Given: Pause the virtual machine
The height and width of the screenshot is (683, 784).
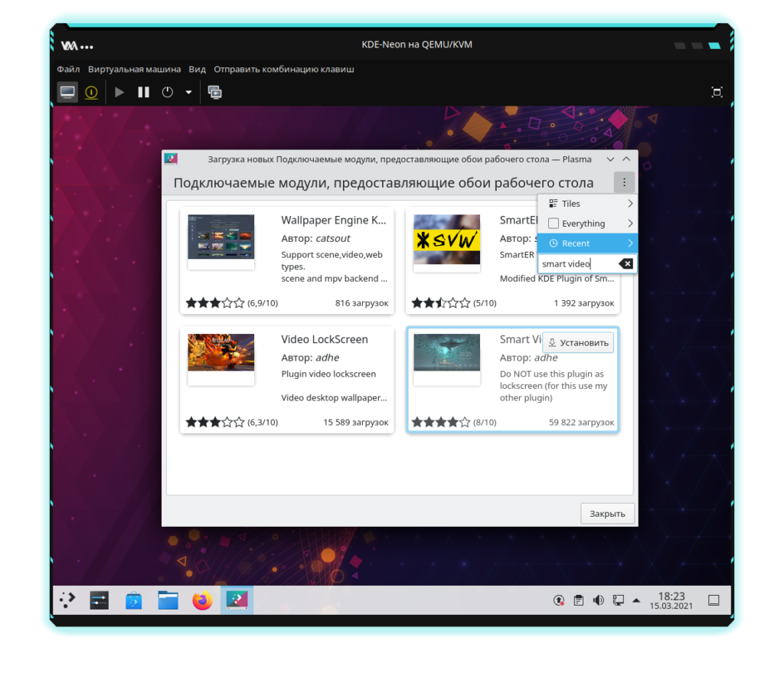Looking at the screenshot, I should tap(143, 93).
